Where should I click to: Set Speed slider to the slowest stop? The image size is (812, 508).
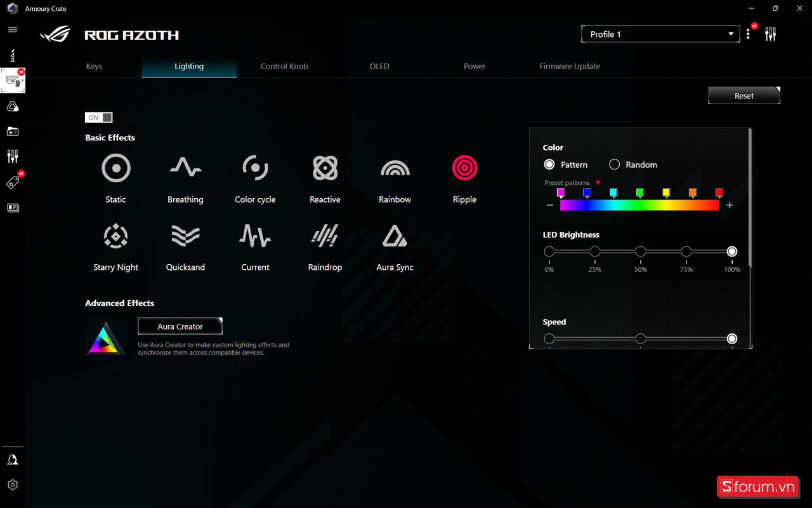click(x=549, y=338)
